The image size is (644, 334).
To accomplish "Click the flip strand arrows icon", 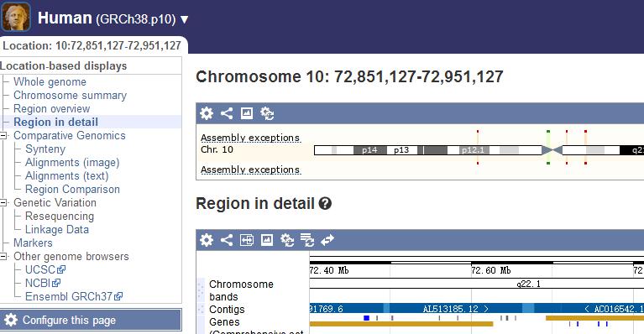I will (327, 240).
